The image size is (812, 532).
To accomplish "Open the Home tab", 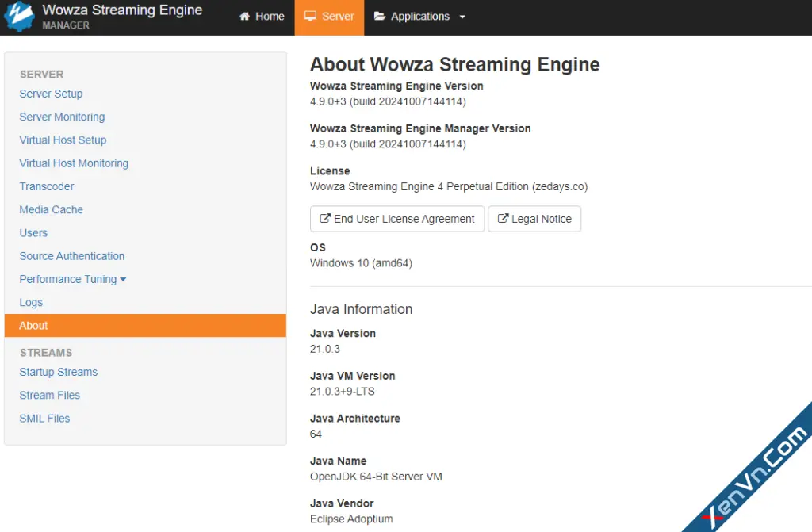I will [x=262, y=17].
